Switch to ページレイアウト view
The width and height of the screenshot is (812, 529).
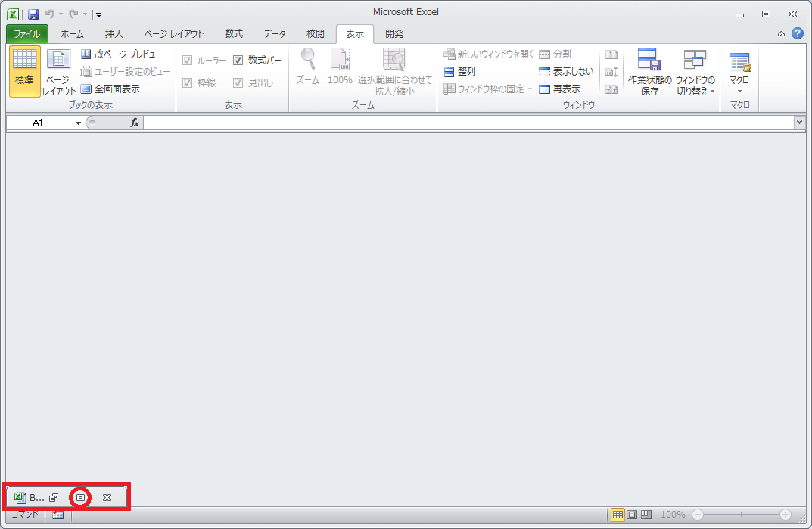click(x=58, y=71)
